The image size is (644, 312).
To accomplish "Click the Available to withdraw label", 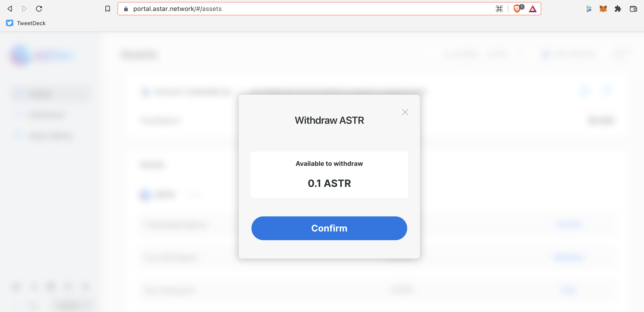I will (x=329, y=164).
